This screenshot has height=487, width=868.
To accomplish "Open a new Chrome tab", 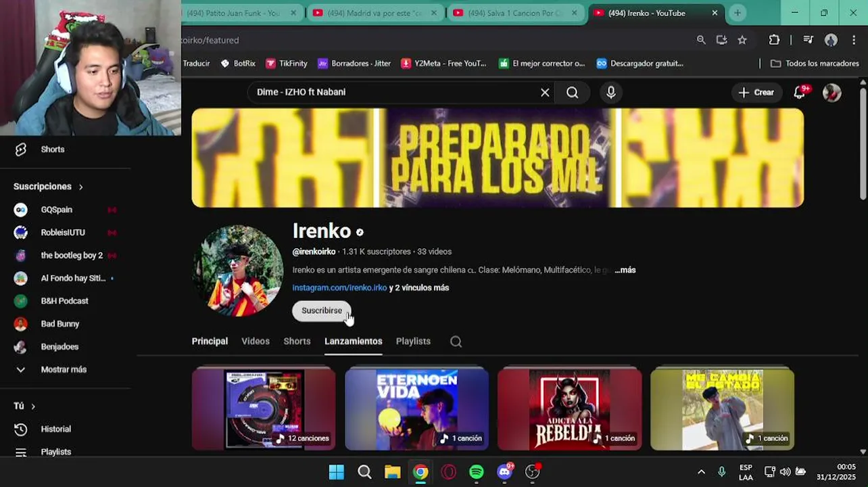I will (738, 13).
